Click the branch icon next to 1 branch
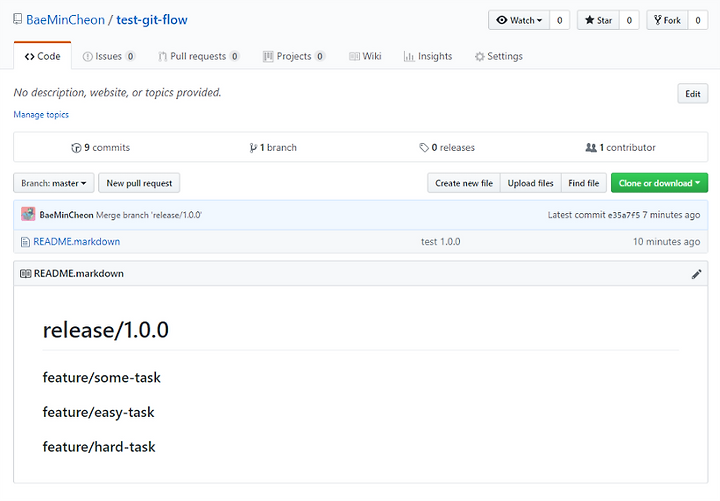 pyautogui.click(x=253, y=148)
